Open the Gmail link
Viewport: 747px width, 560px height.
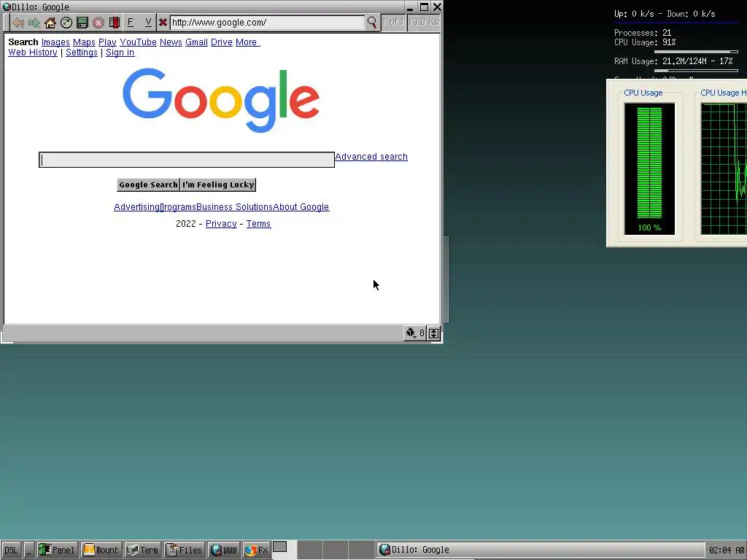196,42
